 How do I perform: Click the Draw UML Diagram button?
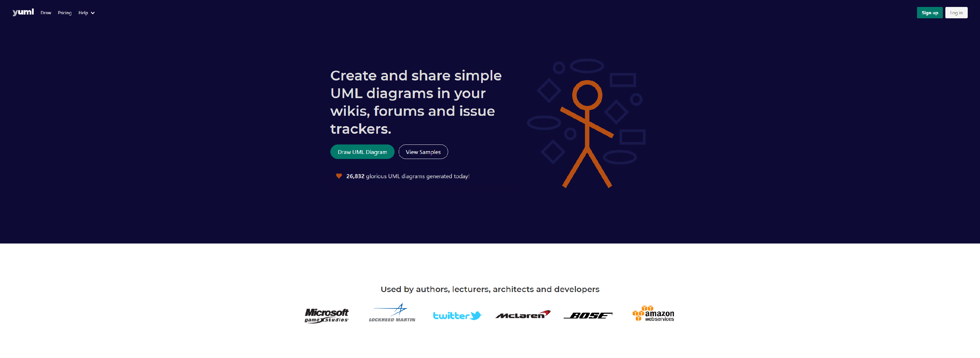pyautogui.click(x=362, y=151)
